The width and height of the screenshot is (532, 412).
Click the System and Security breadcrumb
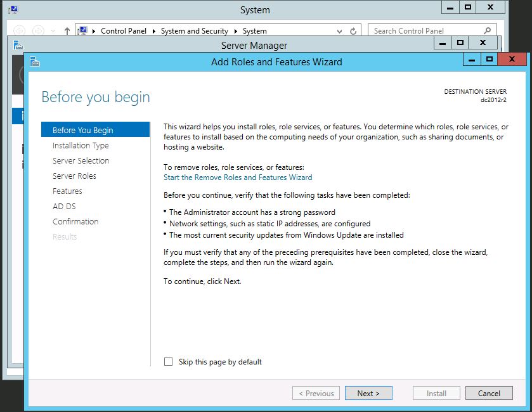(x=195, y=31)
